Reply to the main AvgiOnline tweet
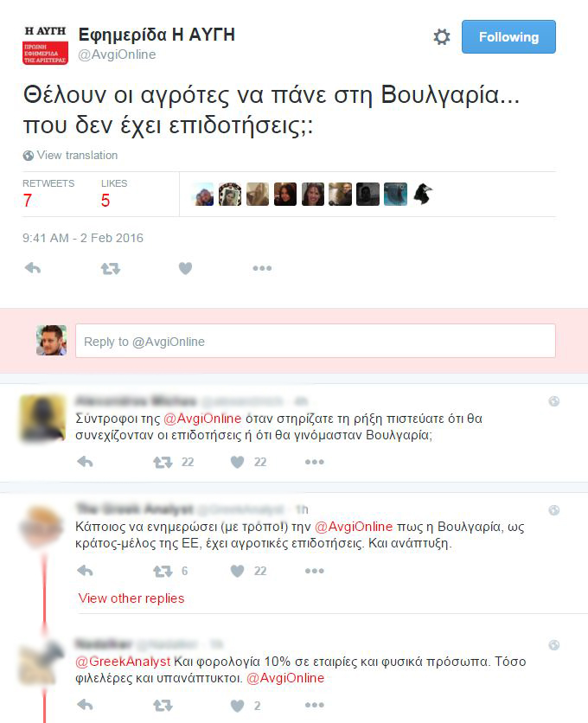The image size is (588, 723). point(33,268)
